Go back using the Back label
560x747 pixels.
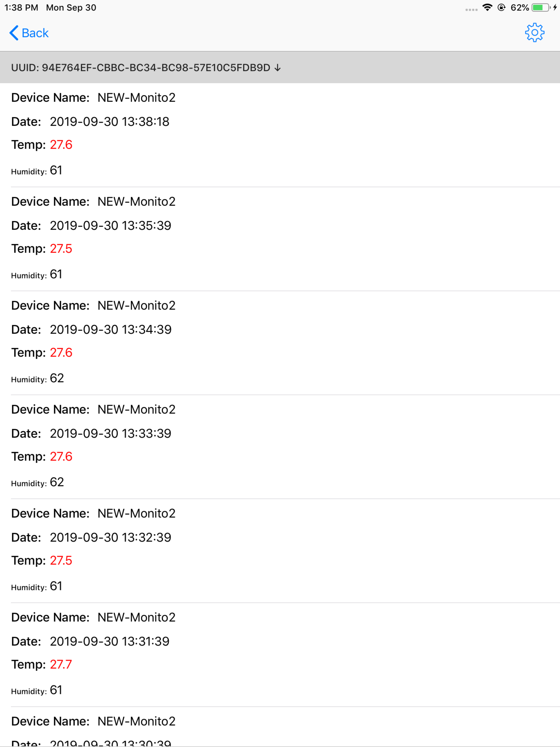pyautogui.click(x=35, y=33)
